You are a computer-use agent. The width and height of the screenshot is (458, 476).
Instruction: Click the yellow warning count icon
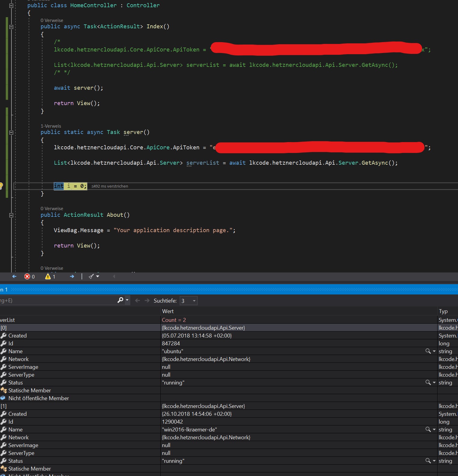pos(48,276)
